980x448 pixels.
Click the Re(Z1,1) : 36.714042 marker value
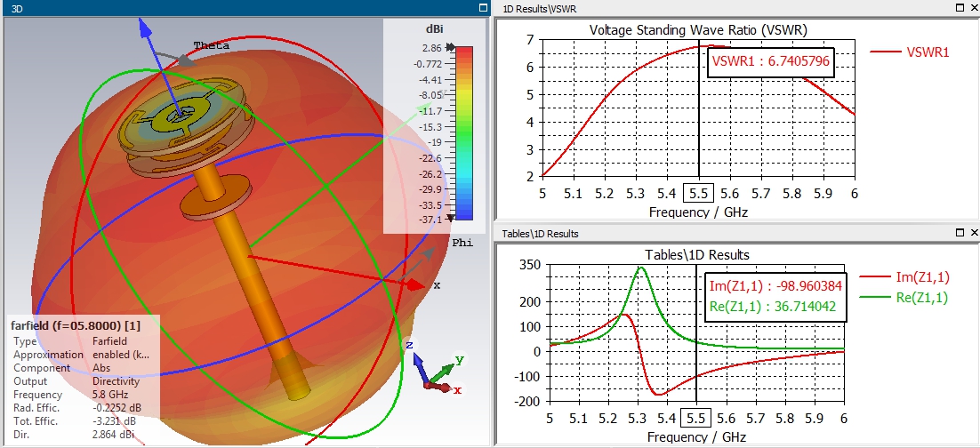(x=773, y=307)
